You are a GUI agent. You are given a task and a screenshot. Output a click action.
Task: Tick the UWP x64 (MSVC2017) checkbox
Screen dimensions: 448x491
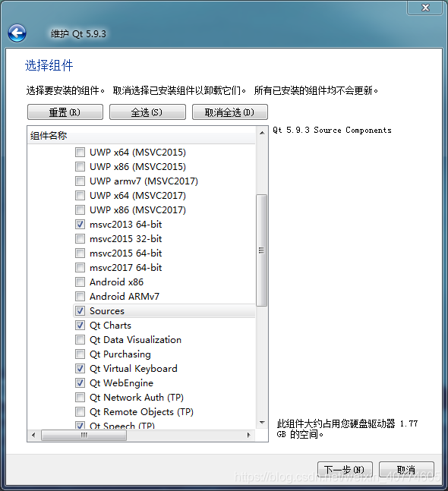point(80,196)
